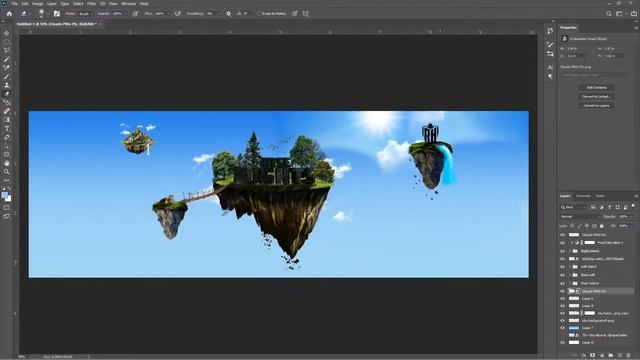
Task: Click the Convert to Linked button
Action: click(596, 97)
